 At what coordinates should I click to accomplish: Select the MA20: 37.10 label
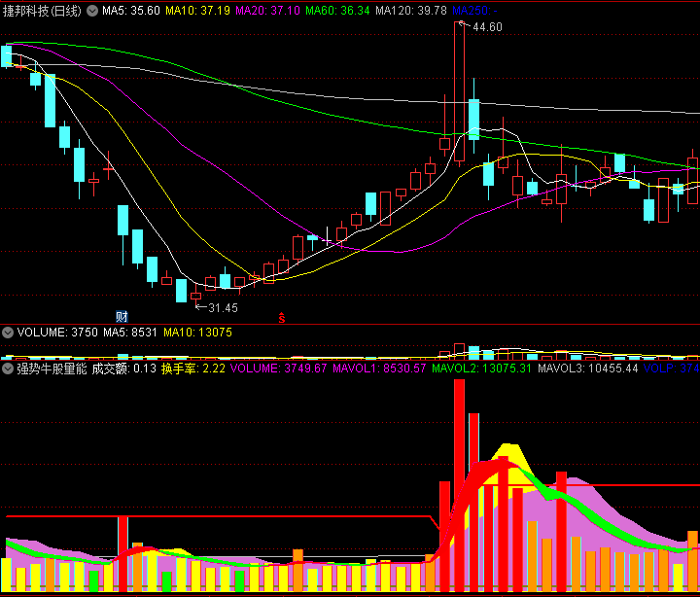[x=267, y=11]
